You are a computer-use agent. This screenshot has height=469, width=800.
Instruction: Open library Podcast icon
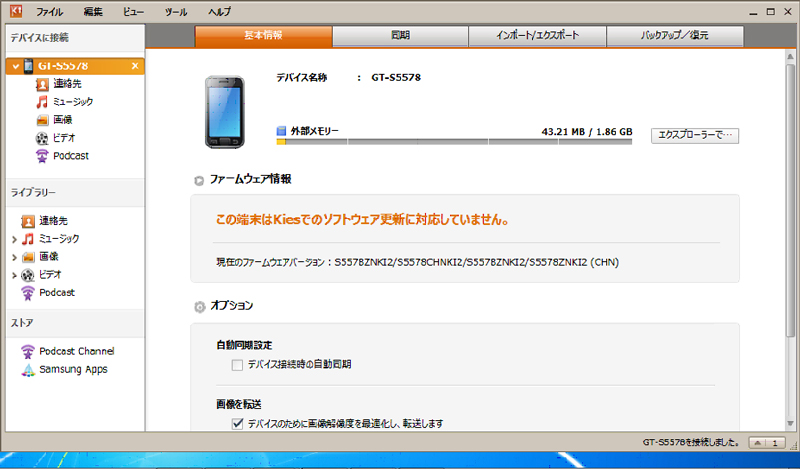coord(28,293)
